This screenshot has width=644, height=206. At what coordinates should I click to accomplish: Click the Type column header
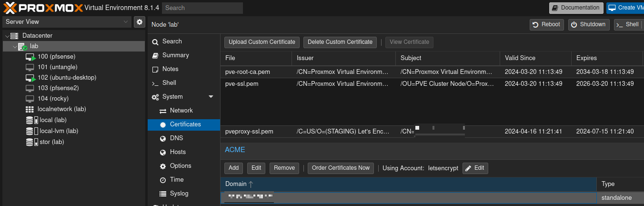(x=620, y=184)
